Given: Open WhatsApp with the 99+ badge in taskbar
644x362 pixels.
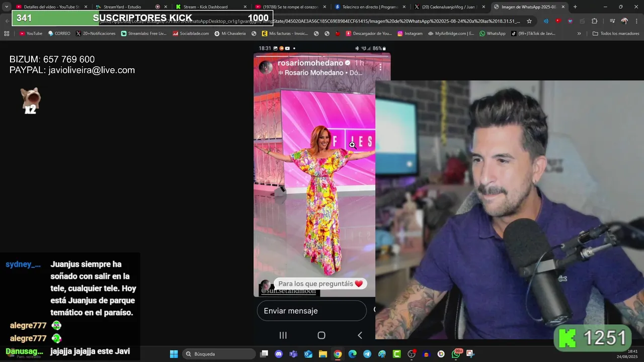Looking at the screenshot, I should coord(456,354).
